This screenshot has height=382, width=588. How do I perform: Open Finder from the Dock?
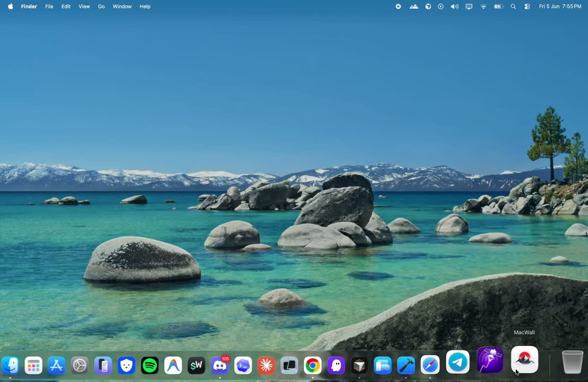pos(10,366)
